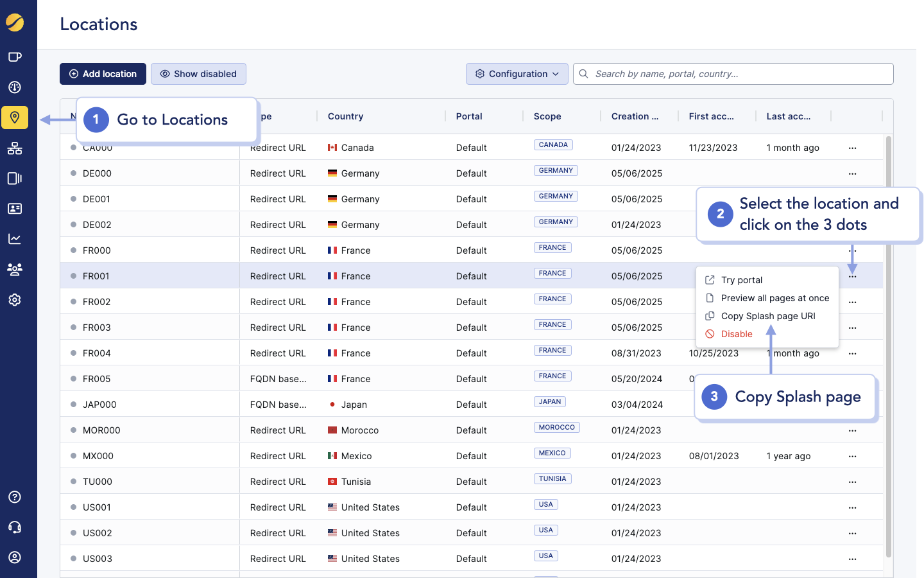Select the highlighted Locations pin icon

click(15, 118)
